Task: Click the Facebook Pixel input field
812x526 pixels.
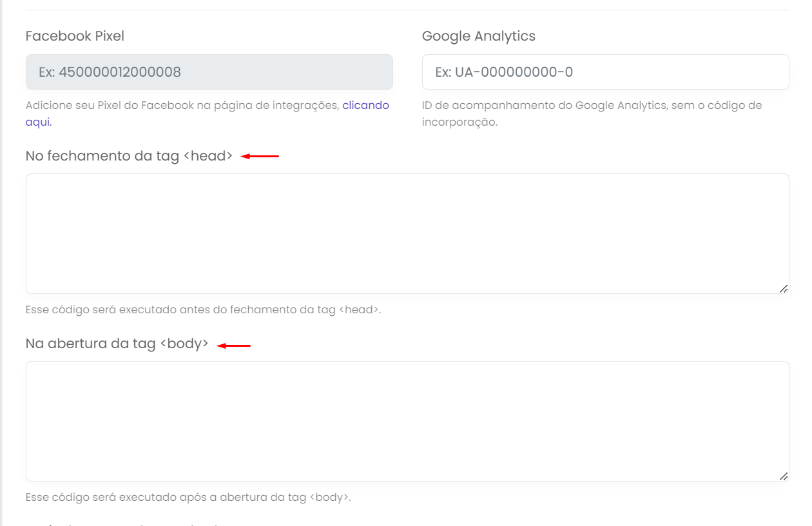Action: pyautogui.click(x=209, y=72)
